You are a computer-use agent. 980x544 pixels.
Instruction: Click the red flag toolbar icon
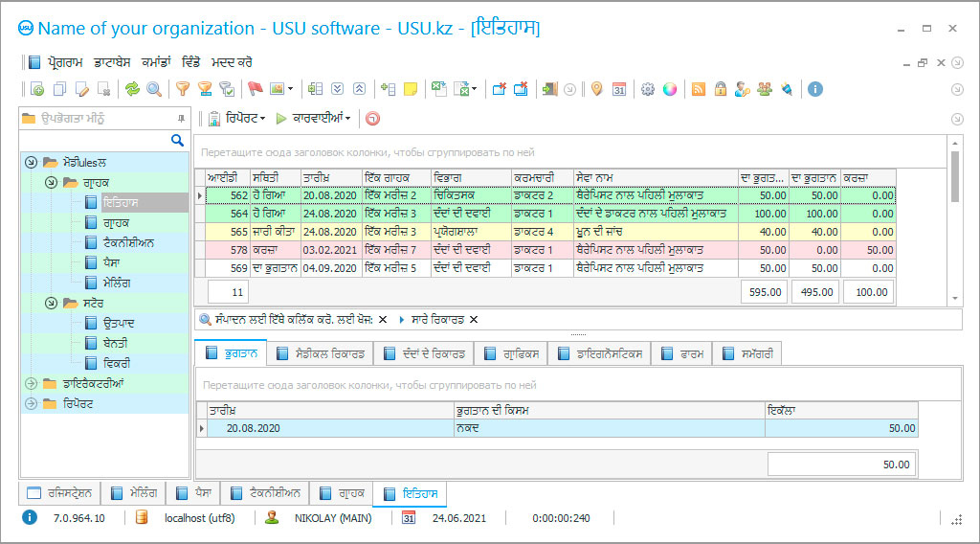pyautogui.click(x=255, y=89)
